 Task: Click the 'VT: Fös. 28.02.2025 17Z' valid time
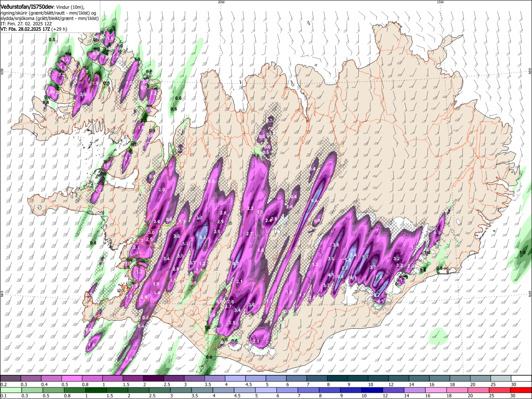pos(25,29)
